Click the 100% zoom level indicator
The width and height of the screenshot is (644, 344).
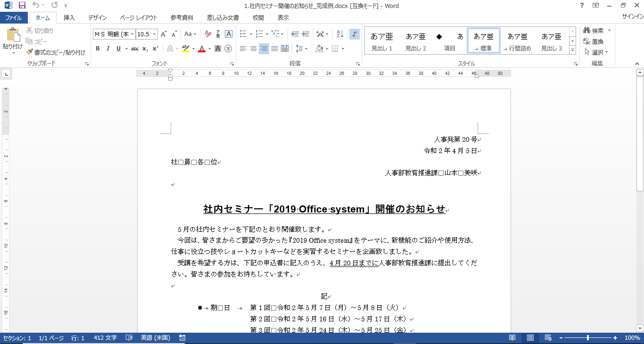coord(632,338)
